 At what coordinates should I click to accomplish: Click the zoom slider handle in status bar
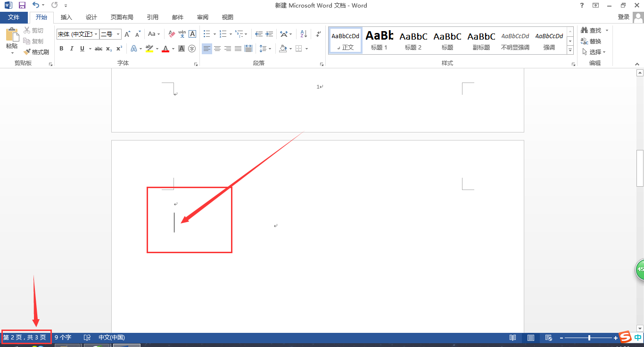click(589, 338)
